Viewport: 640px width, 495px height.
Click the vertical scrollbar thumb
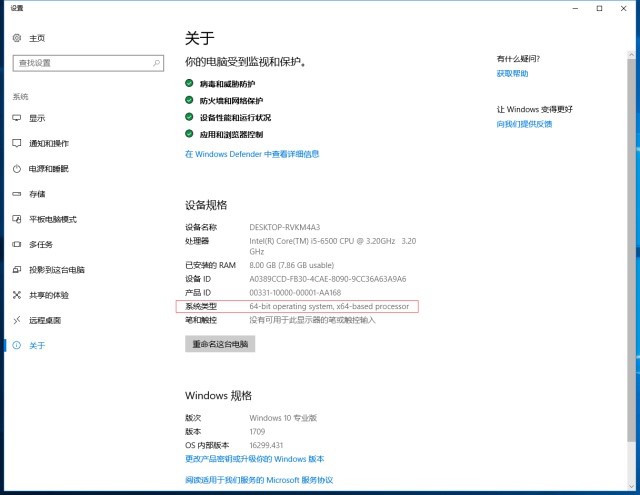click(631, 249)
